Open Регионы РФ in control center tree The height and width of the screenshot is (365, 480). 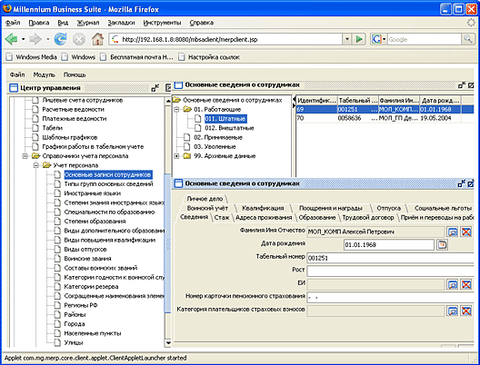pyautogui.click(x=80, y=305)
